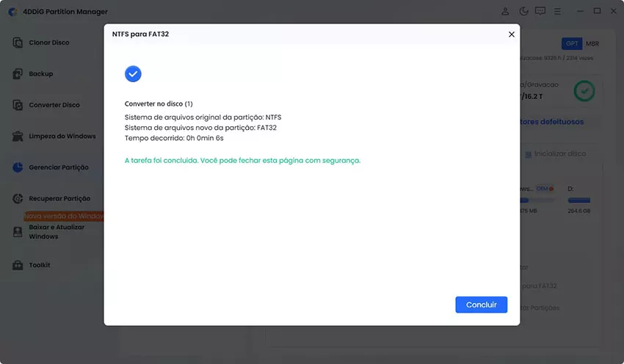The height and width of the screenshot is (364, 624).
Task: Click the Inicializar disco option
Action: click(x=556, y=153)
